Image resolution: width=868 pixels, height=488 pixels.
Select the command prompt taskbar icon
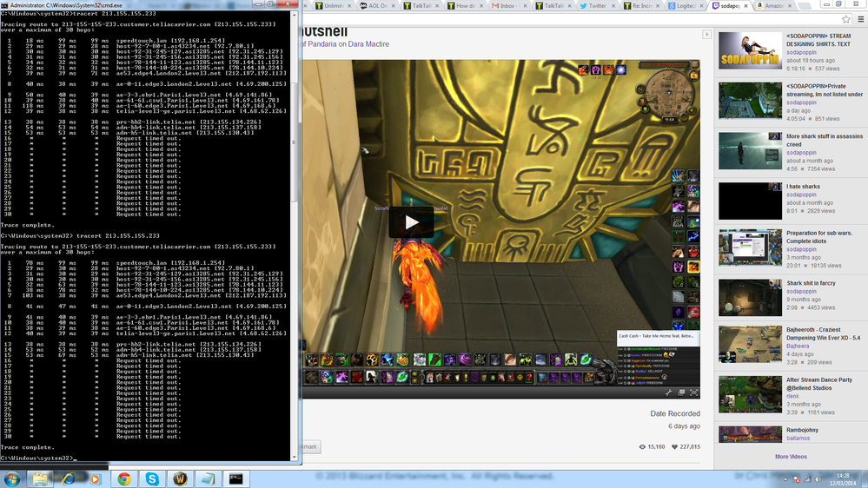(235, 478)
